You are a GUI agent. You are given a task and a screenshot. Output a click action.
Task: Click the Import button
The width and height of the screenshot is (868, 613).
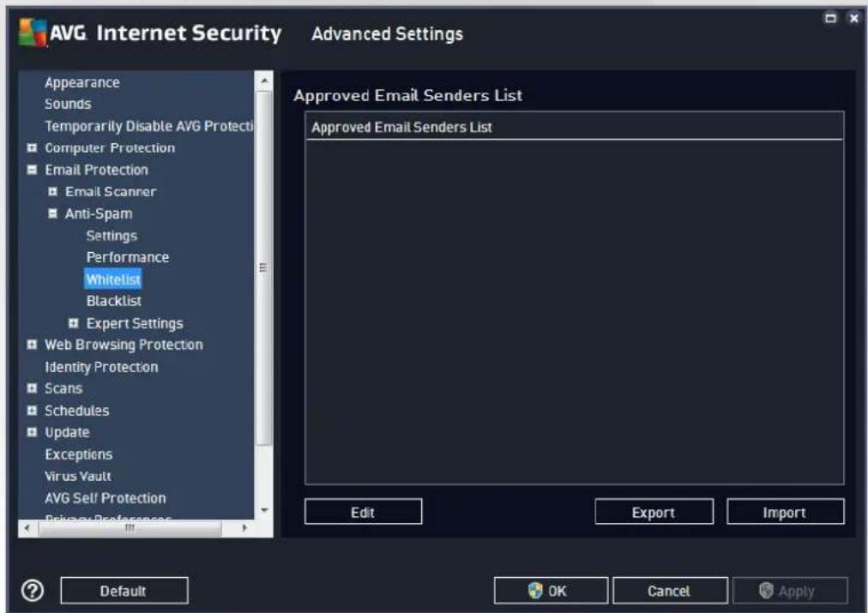[x=785, y=512]
